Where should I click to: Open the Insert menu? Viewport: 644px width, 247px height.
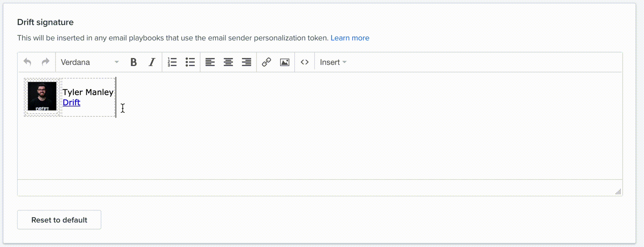click(x=333, y=62)
